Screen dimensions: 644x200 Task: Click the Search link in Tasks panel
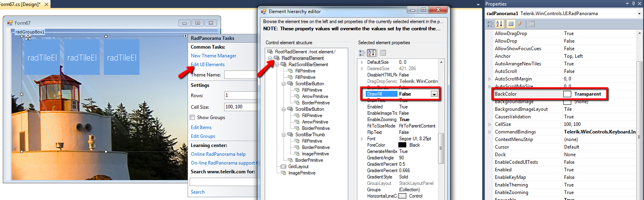[x=198, y=192]
